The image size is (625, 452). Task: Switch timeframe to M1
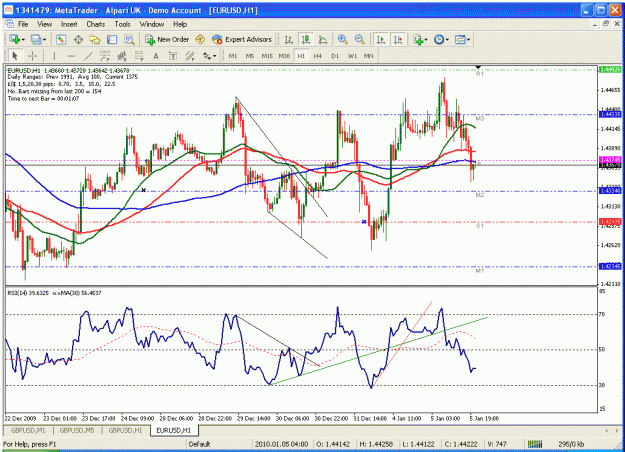(x=233, y=56)
